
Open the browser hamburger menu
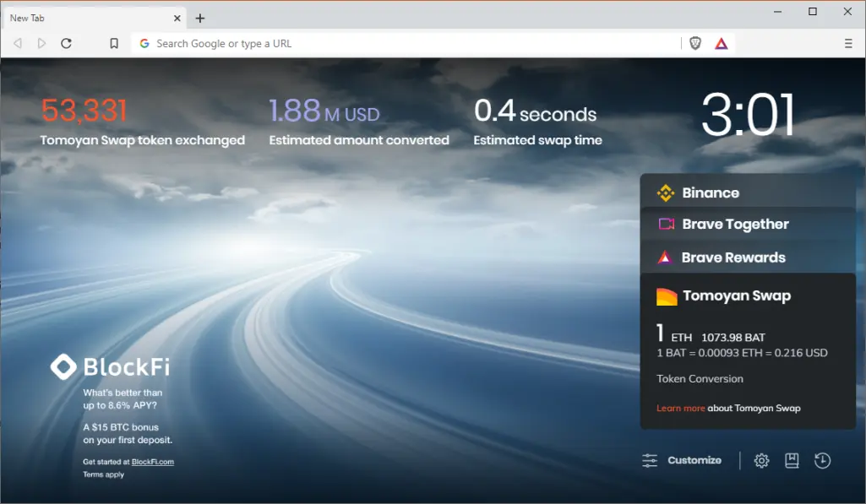[848, 43]
